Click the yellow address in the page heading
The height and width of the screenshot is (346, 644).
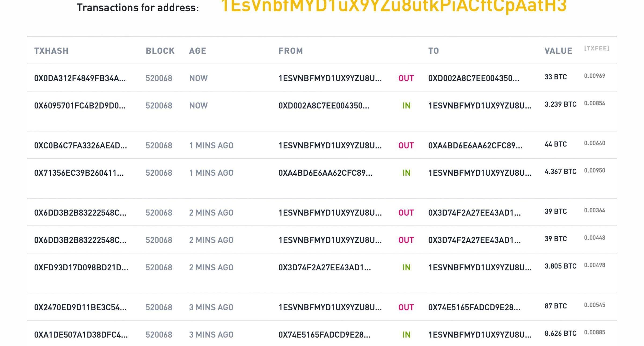click(x=393, y=6)
